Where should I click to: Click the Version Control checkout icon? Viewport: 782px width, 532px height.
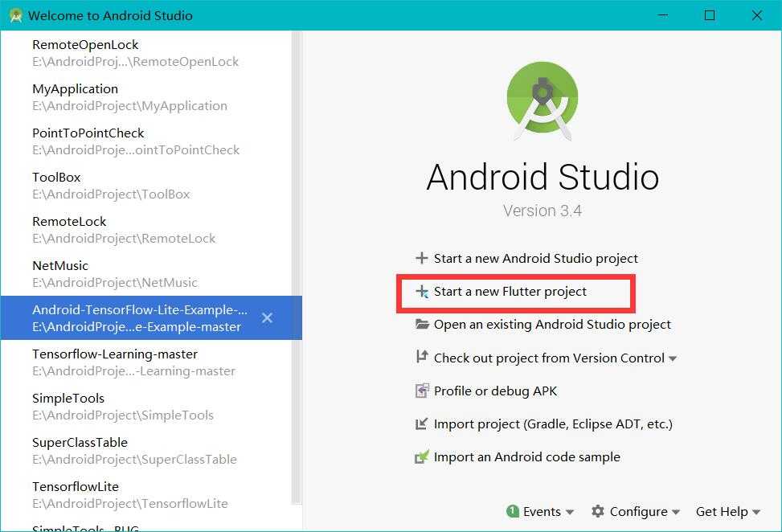(x=422, y=357)
